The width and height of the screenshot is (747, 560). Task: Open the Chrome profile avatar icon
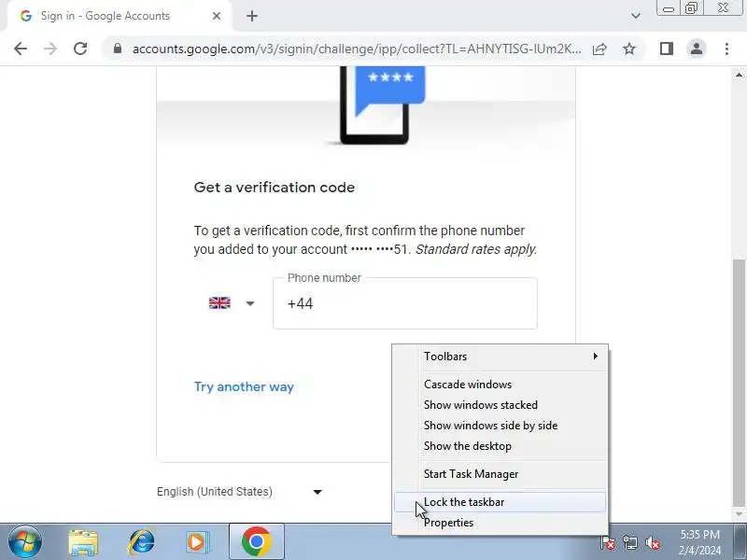696,49
